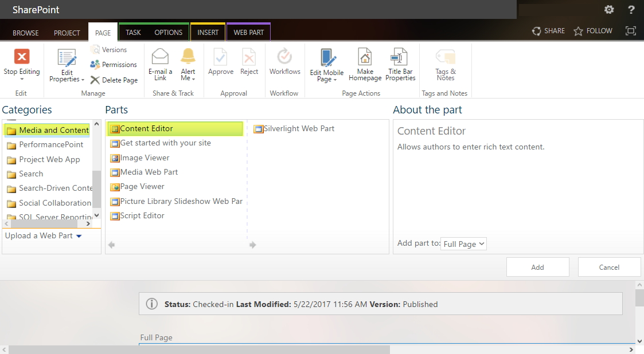Screen dimensions: 644x354
Task: Select Media and Content category
Action: coord(47,130)
